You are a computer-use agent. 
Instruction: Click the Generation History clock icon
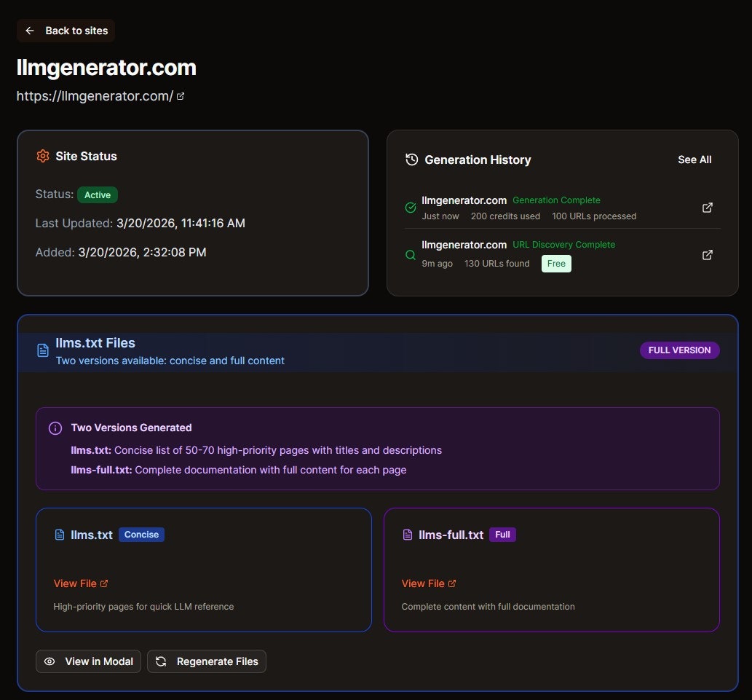click(411, 159)
